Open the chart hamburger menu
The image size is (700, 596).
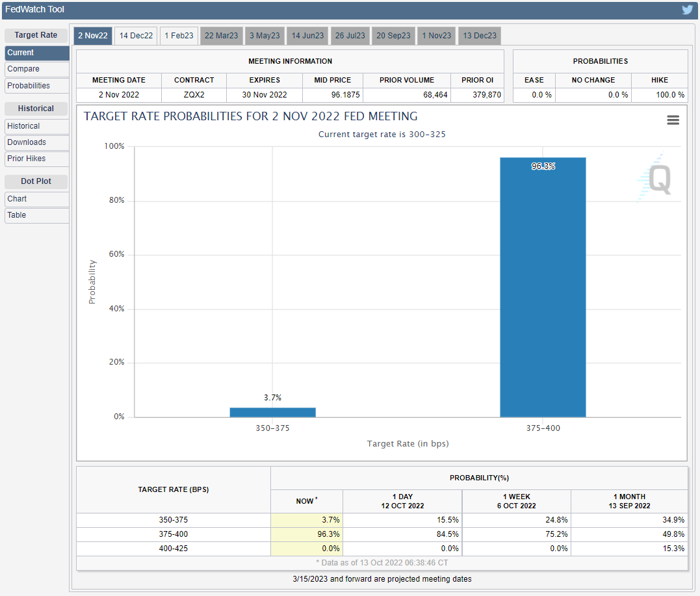673,120
